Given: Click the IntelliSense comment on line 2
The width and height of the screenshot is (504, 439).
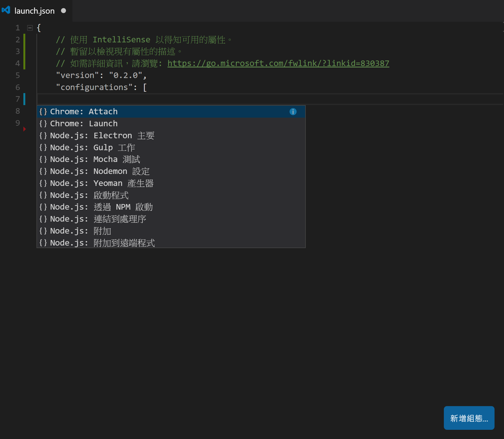Looking at the screenshot, I should point(144,40).
